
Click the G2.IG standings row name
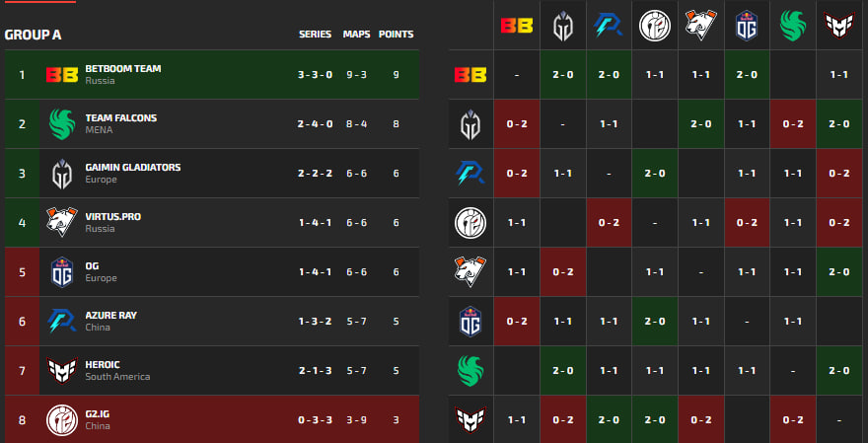coord(100,414)
